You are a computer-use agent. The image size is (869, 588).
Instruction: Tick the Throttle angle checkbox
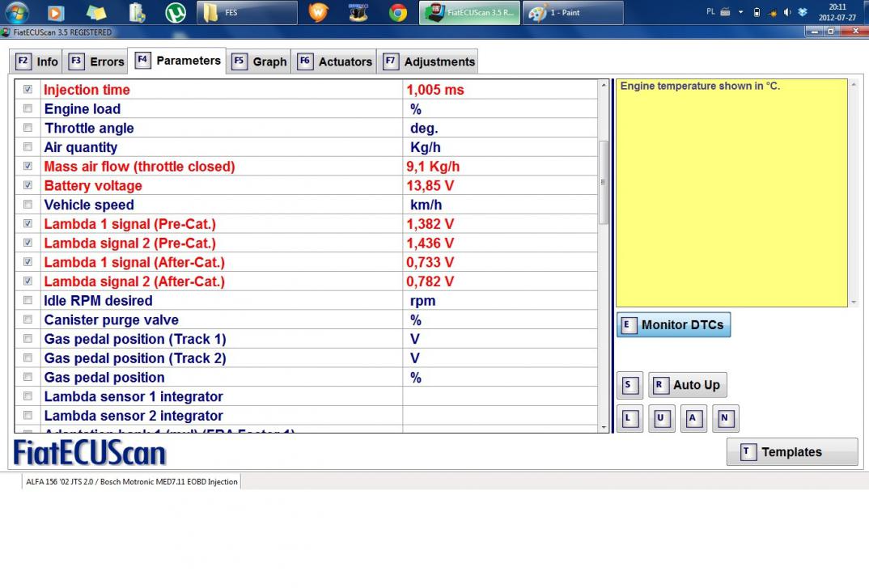(x=28, y=128)
